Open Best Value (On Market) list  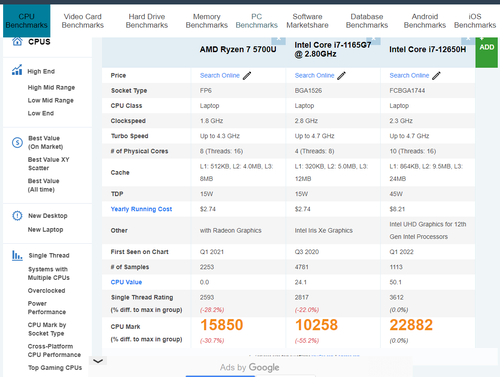[45, 142]
